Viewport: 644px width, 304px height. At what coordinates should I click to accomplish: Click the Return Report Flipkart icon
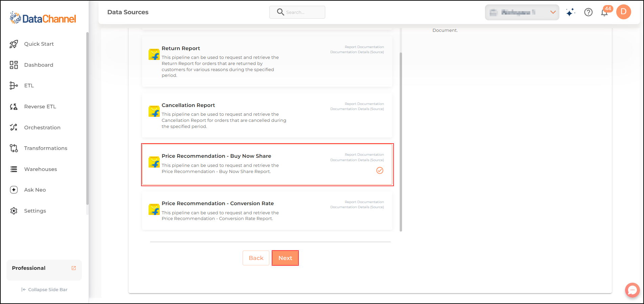(x=154, y=54)
